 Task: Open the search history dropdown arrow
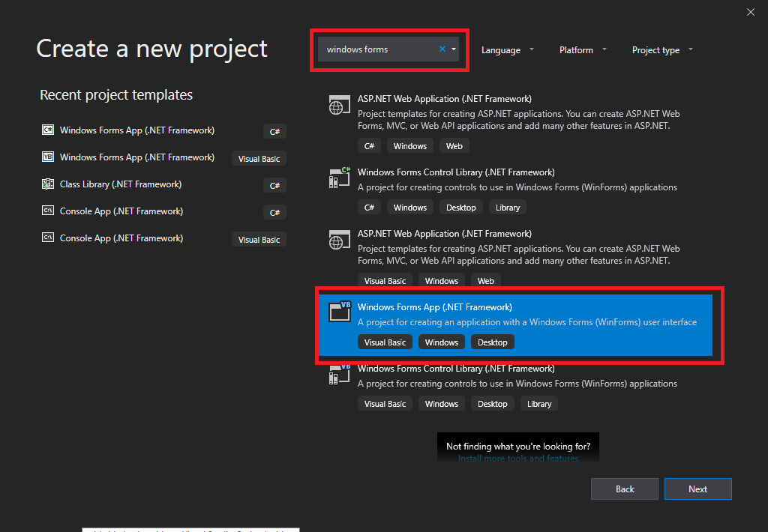coord(454,49)
